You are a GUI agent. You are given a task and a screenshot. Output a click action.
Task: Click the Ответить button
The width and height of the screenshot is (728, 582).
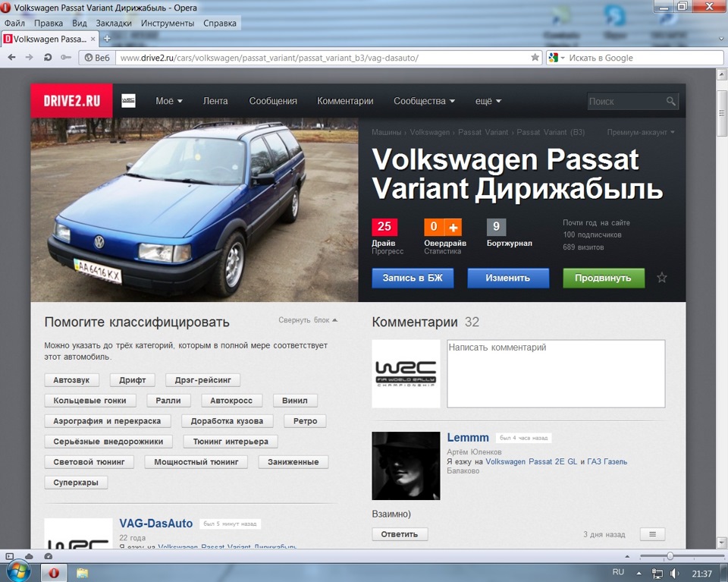click(400, 534)
